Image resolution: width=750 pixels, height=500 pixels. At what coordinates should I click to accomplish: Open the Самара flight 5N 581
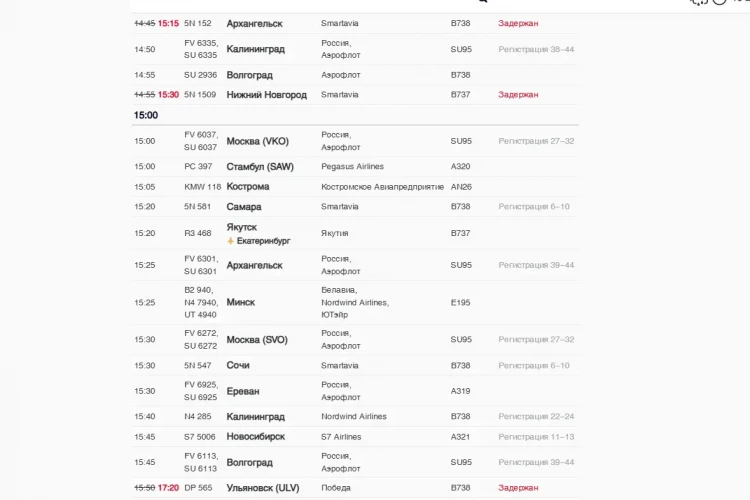(355, 207)
